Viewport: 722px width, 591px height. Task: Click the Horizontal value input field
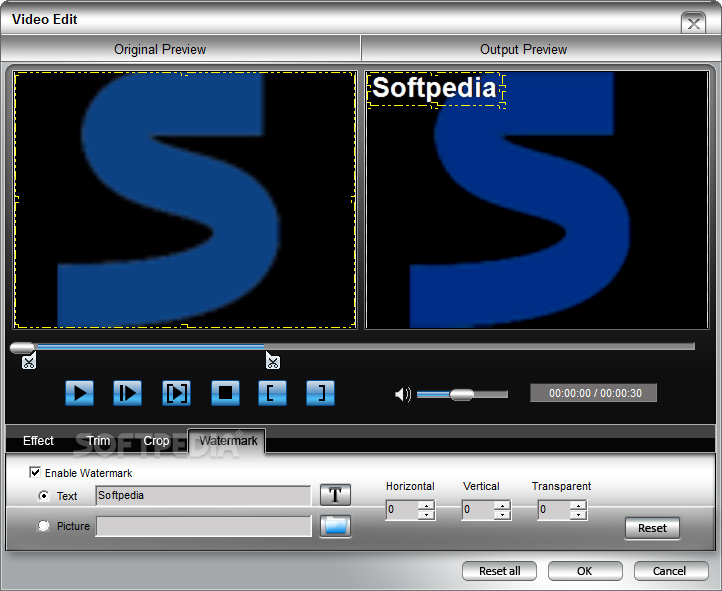coord(402,510)
